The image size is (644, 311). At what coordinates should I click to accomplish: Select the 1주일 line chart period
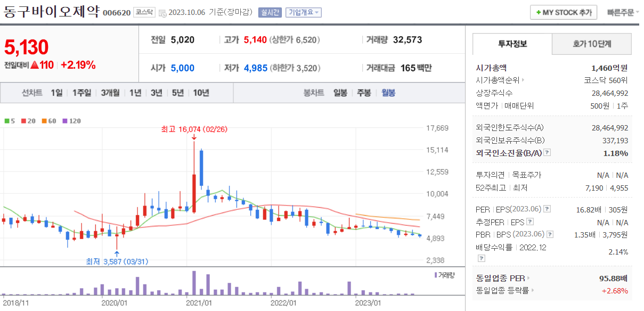pyautogui.click(x=82, y=93)
